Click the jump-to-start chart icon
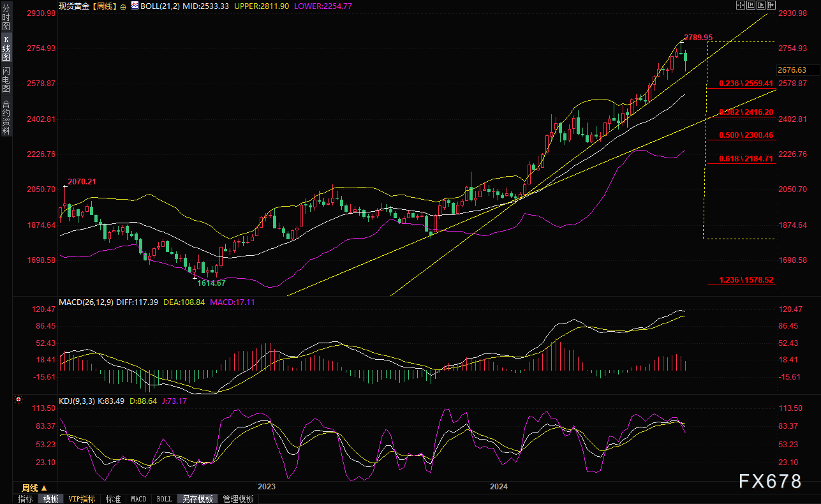Viewport: 821px width, 504px height. coord(751,5)
